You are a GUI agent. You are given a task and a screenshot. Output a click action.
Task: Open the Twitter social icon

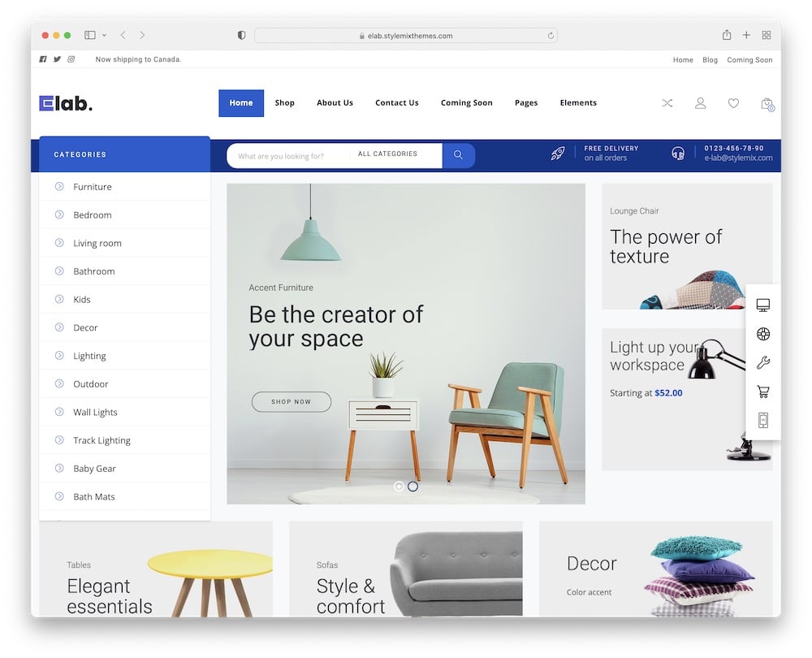coord(57,59)
